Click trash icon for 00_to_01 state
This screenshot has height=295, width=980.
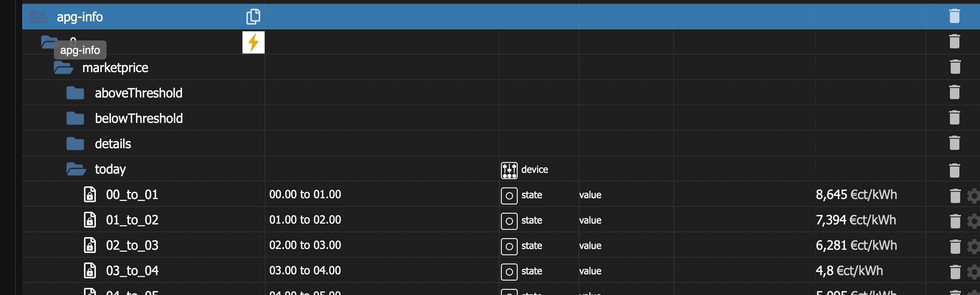tap(955, 195)
